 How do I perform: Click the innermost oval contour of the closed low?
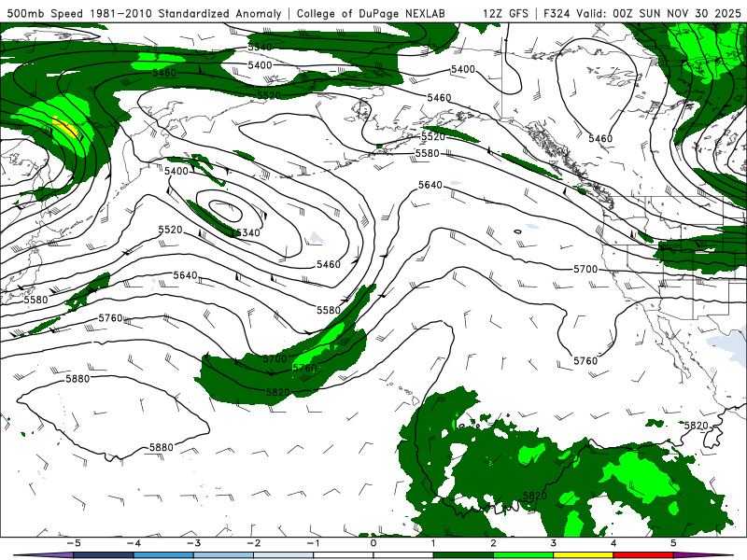(x=226, y=210)
